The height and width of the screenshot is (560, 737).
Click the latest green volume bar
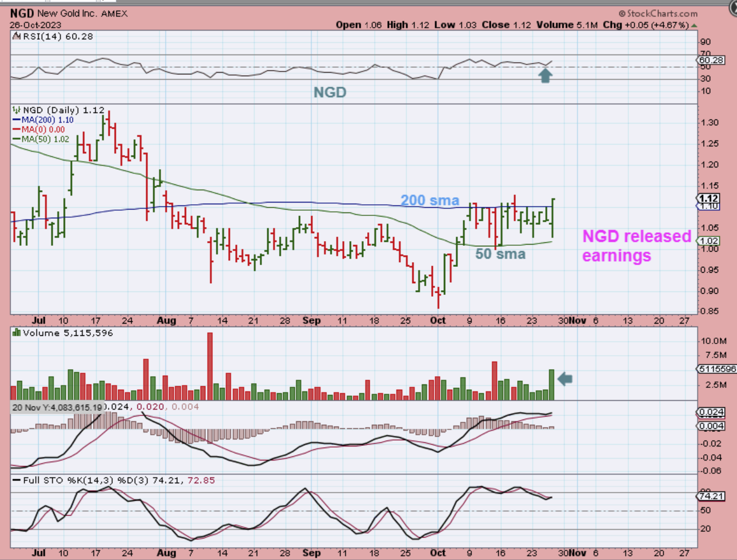tap(551, 384)
